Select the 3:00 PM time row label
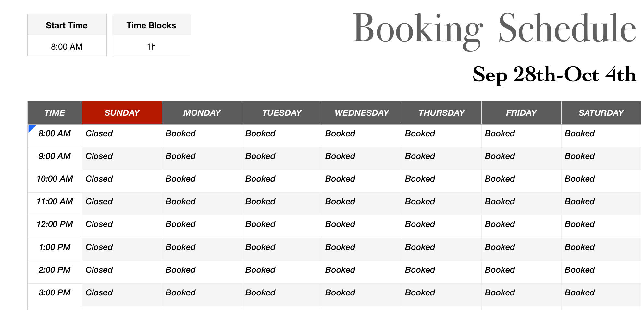This screenshot has height=310, width=644. (55, 292)
